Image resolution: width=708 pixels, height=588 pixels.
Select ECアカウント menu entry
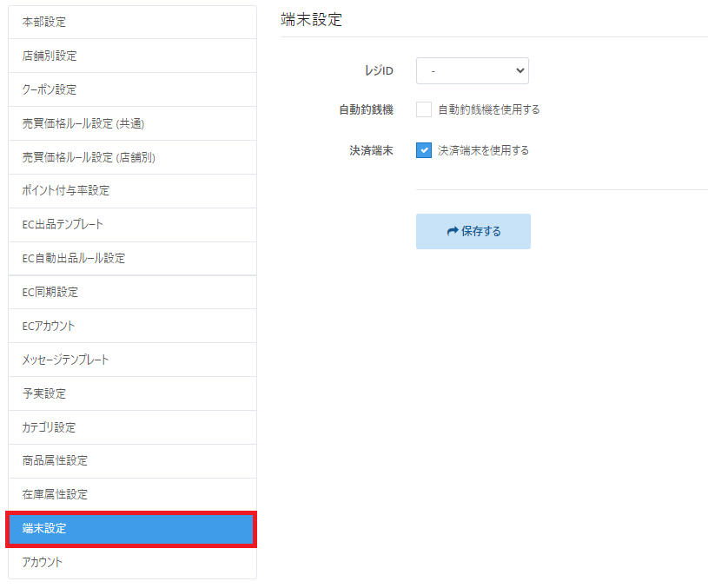click(x=132, y=326)
